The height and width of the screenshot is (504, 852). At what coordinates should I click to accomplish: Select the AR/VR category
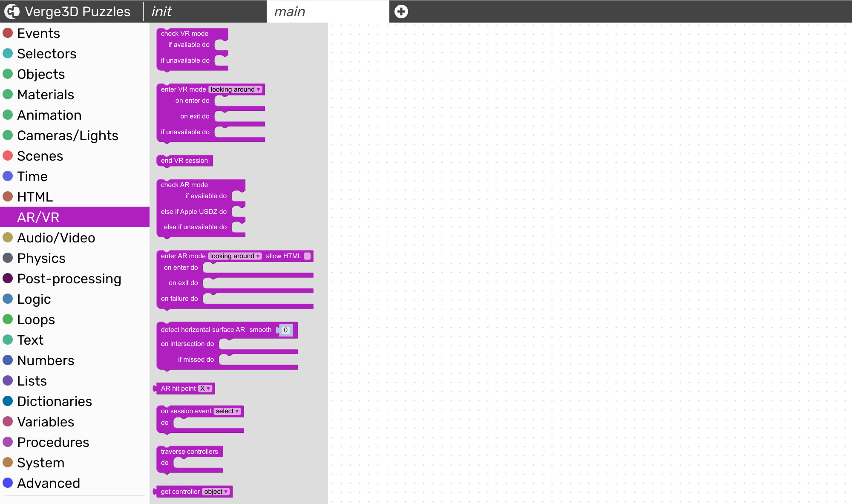tap(75, 217)
